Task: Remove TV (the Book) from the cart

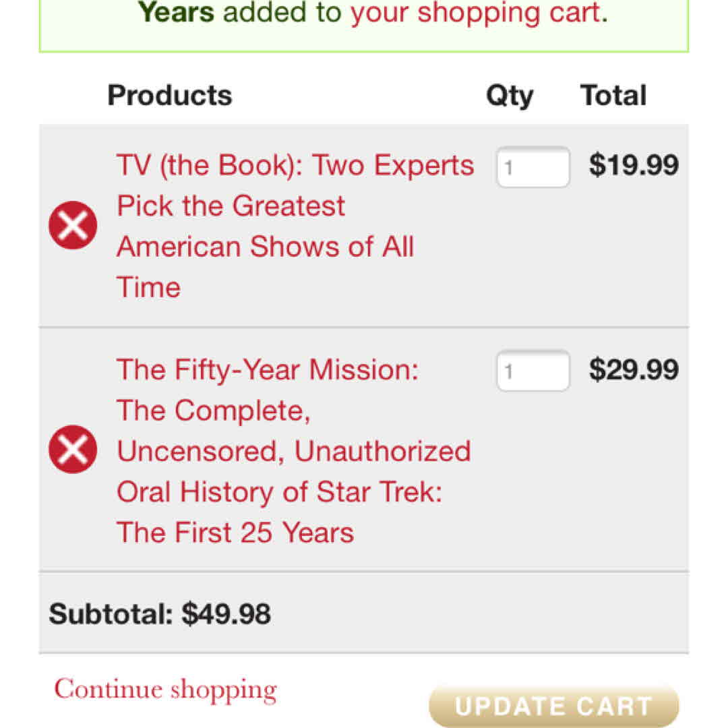Action: [x=73, y=225]
